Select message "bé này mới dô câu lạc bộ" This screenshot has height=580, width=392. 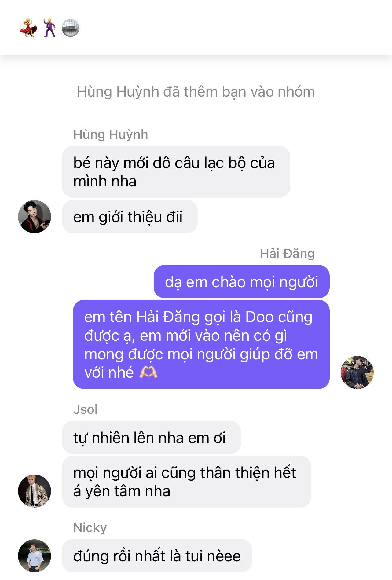point(176,172)
